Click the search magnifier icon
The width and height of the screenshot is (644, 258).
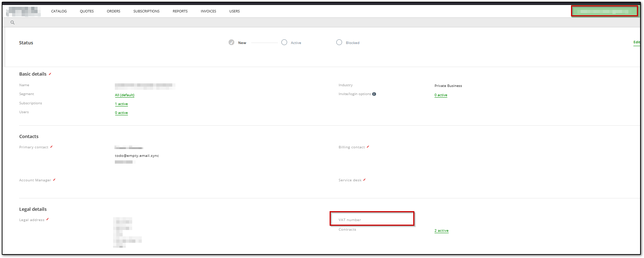tap(12, 22)
